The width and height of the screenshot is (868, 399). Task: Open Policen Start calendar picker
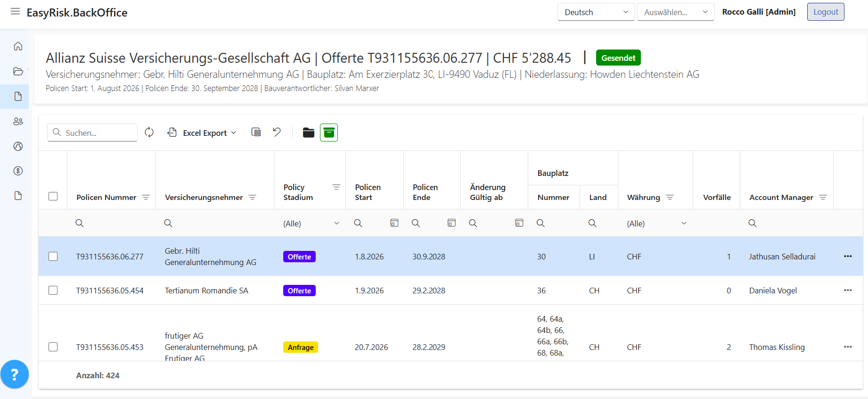tap(394, 223)
